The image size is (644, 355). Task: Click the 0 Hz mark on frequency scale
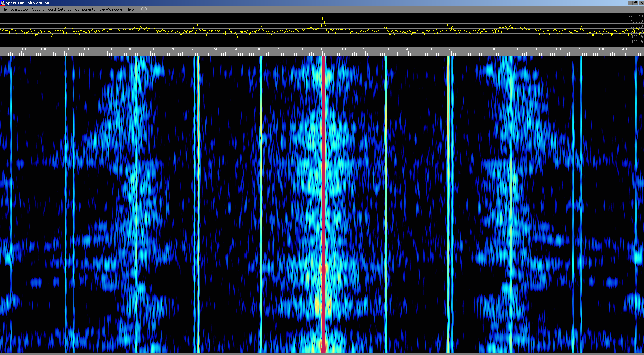pyautogui.click(x=322, y=49)
